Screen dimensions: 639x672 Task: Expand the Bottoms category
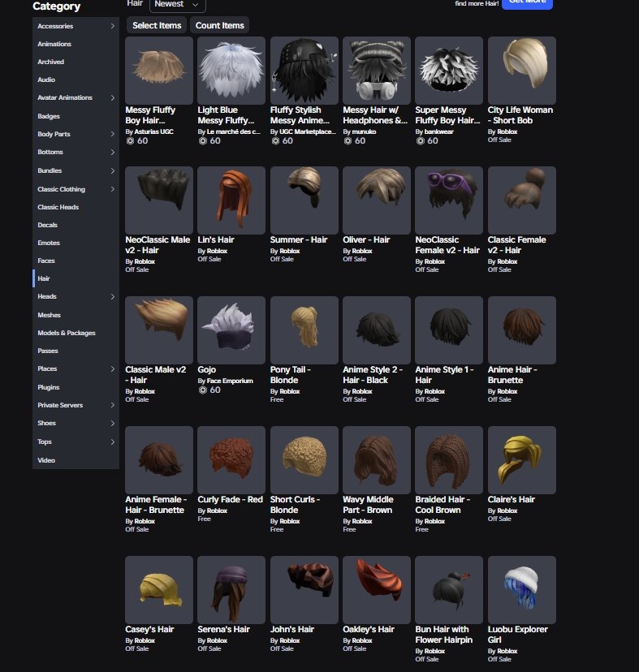[x=76, y=152]
